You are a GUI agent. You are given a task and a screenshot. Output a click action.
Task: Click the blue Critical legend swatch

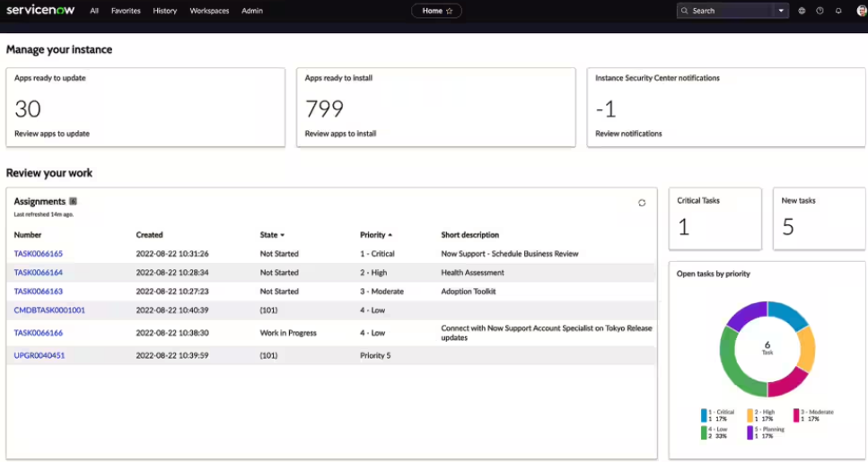[x=705, y=415]
